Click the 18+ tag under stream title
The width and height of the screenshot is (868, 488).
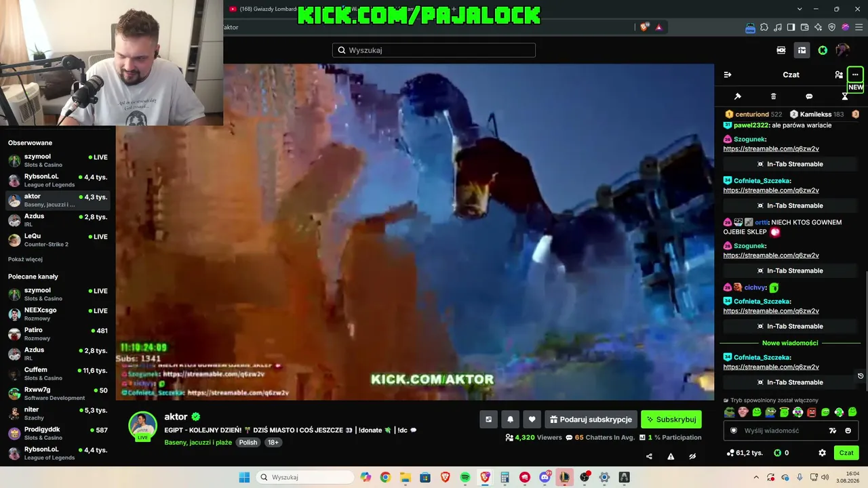273,443
